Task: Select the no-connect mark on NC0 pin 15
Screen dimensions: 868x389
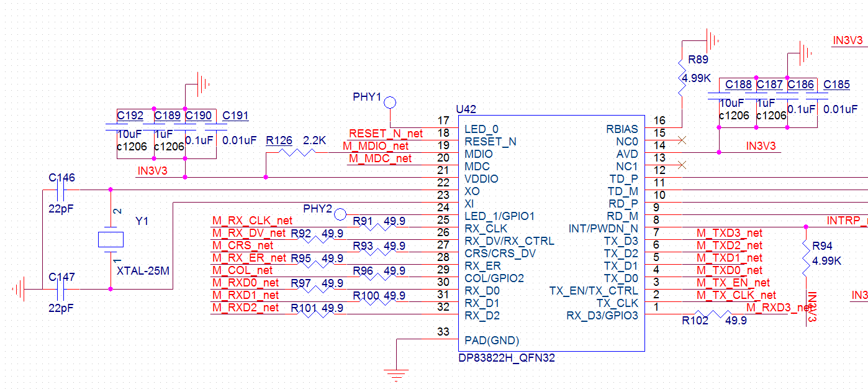Action: pos(682,140)
